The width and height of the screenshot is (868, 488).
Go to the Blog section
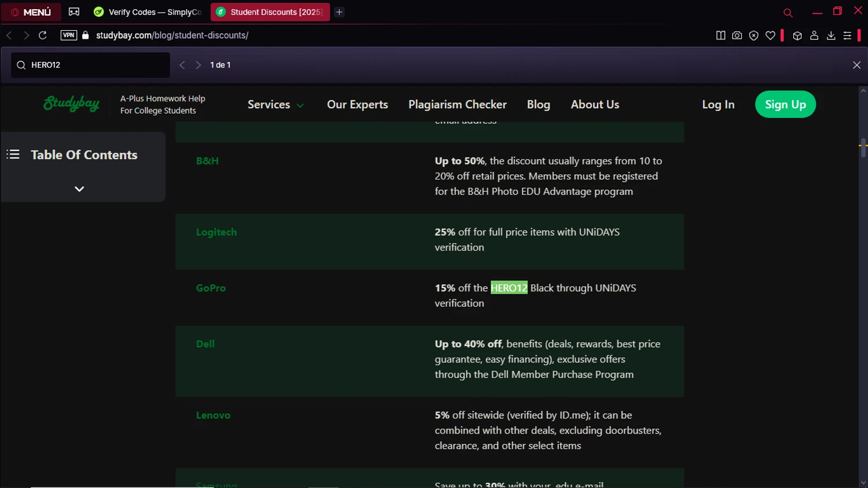pyautogui.click(x=539, y=105)
